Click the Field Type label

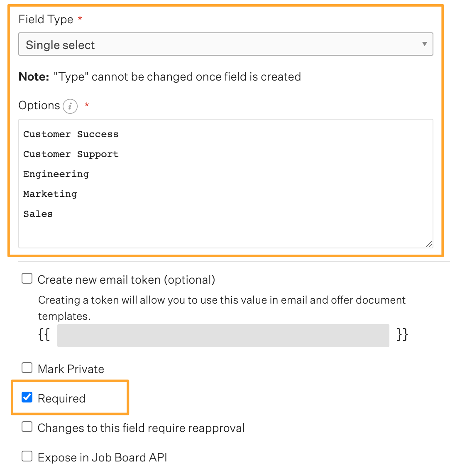click(46, 20)
